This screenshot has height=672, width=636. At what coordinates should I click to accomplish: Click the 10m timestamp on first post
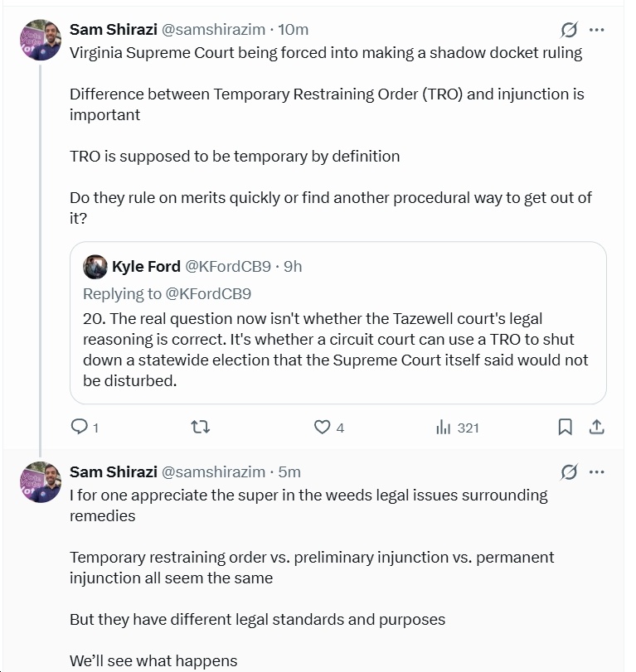pos(294,30)
